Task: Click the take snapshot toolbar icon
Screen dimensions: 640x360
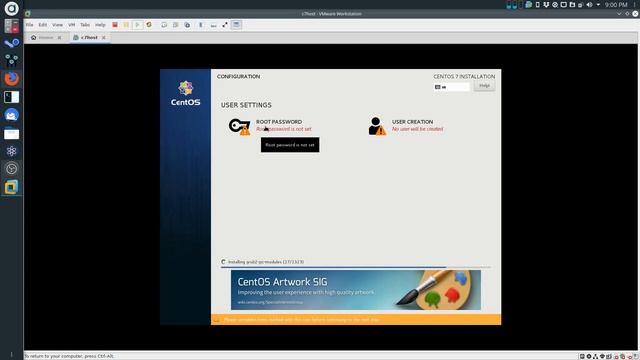Action: point(164,25)
